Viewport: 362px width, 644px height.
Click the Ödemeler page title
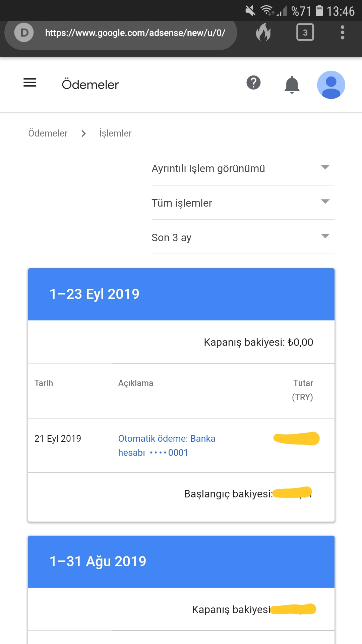(90, 85)
